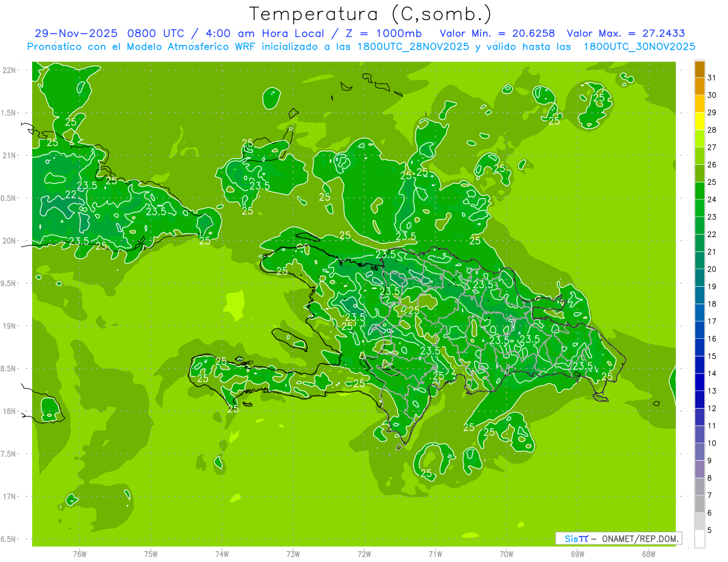Screen dimensions: 728x562
Task: Click the colorbar scale value "27"
Action: point(712,147)
